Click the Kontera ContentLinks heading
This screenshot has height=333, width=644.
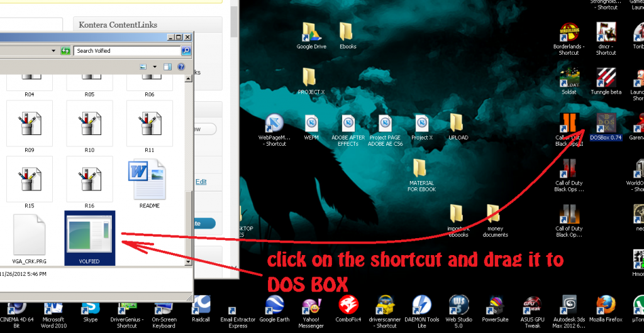[x=118, y=25]
